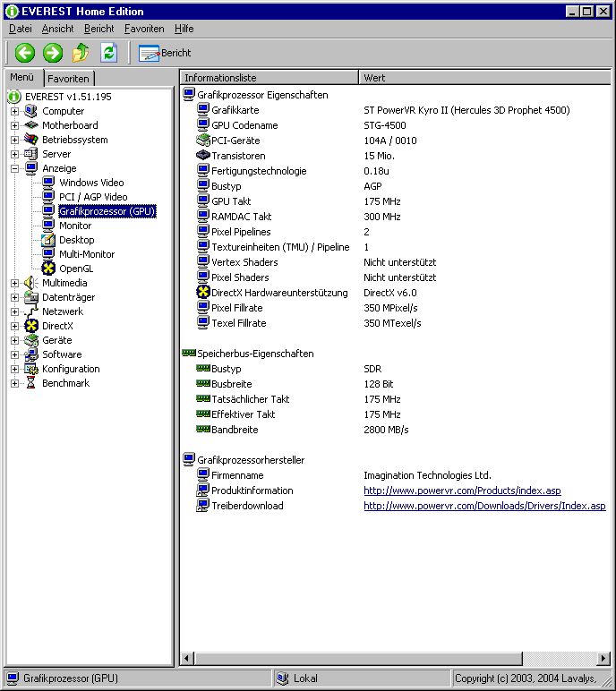Image resolution: width=616 pixels, height=691 pixels.
Task: Expand the Konfiguration tree node
Action: point(14,369)
